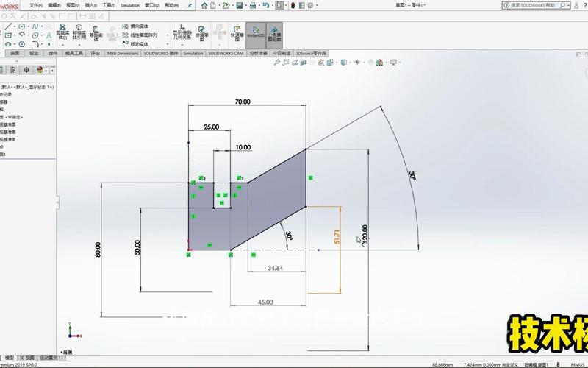Viewport: 588px width, 368px height.
Task: Select the 25.00 dimension
Action: tap(211, 127)
